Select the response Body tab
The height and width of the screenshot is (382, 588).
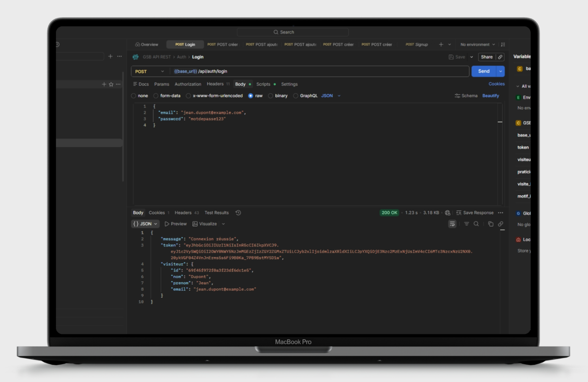coord(138,213)
